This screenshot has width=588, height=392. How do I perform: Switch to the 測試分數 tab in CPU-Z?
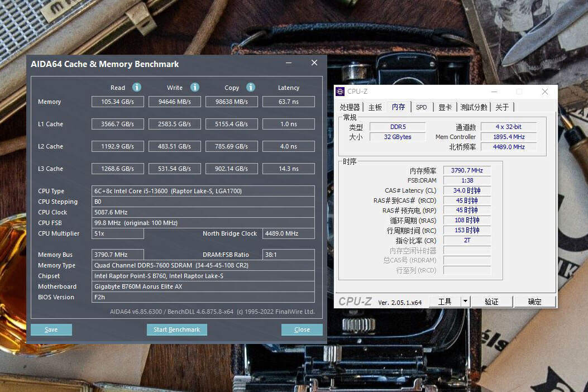474,107
